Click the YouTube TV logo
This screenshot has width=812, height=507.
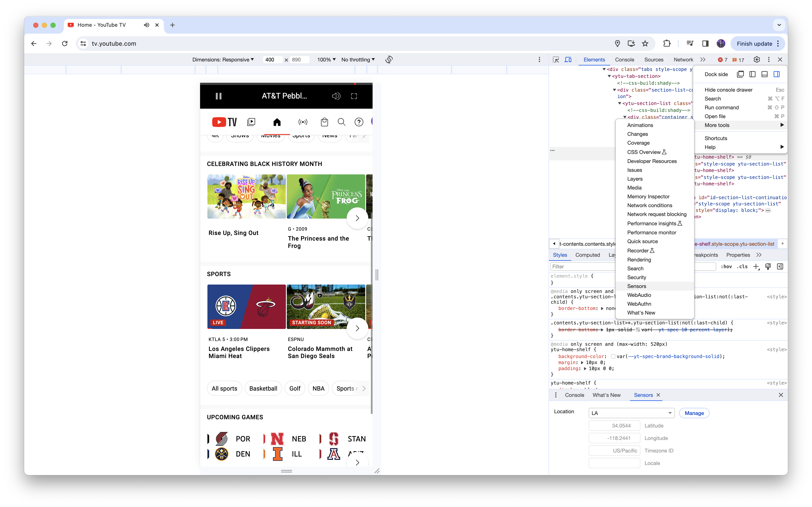[224, 122]
